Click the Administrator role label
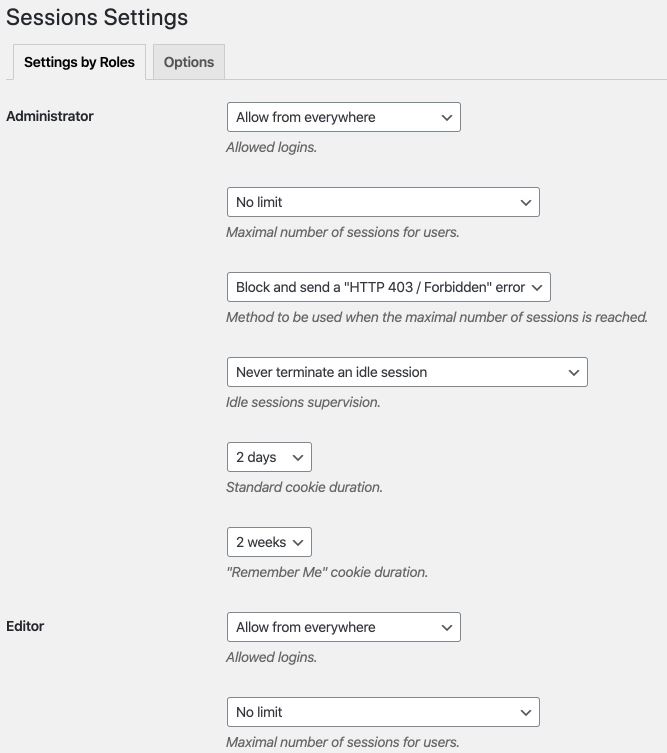Screen dimensions: 667x753 pos(50,116)
